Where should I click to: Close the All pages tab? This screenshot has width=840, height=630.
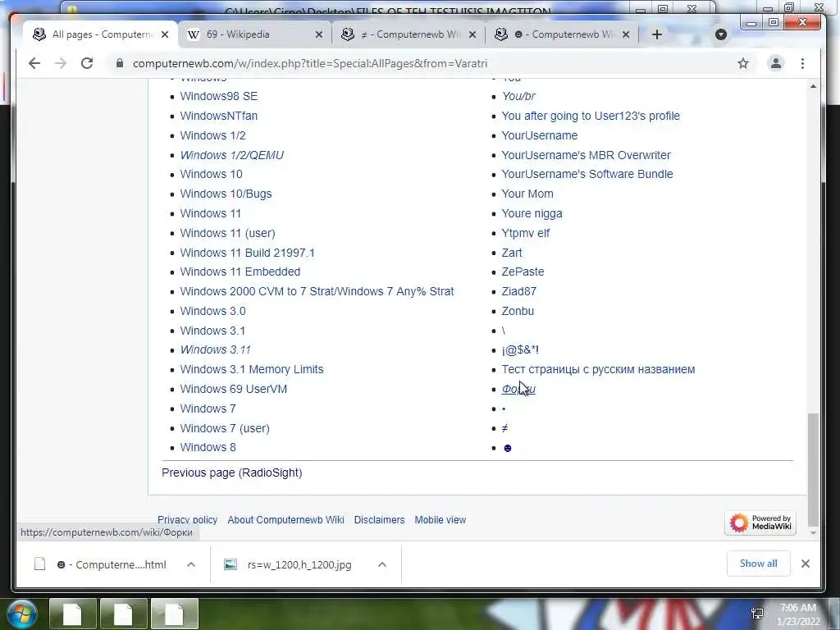(165, 34)
